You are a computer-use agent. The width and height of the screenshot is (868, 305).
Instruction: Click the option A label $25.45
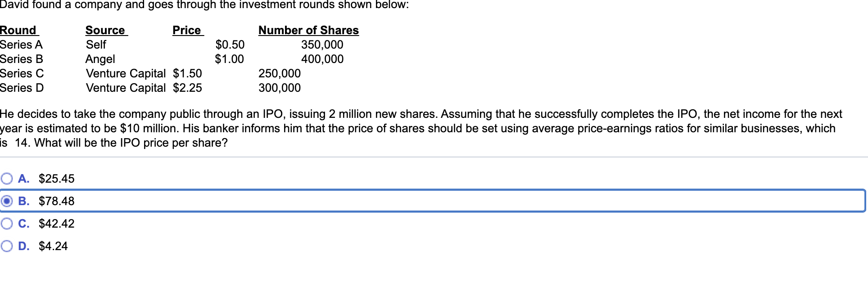56,179
